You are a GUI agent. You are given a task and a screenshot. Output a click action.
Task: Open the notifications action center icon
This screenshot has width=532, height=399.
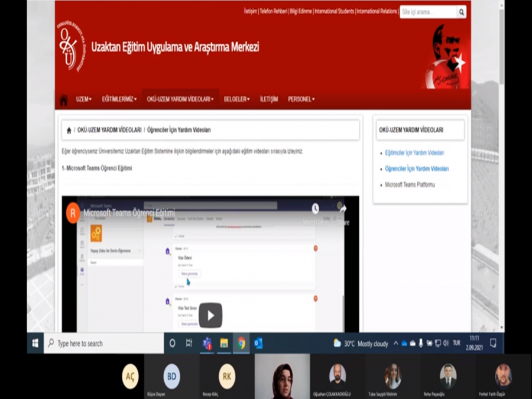(x=494, y=343)
